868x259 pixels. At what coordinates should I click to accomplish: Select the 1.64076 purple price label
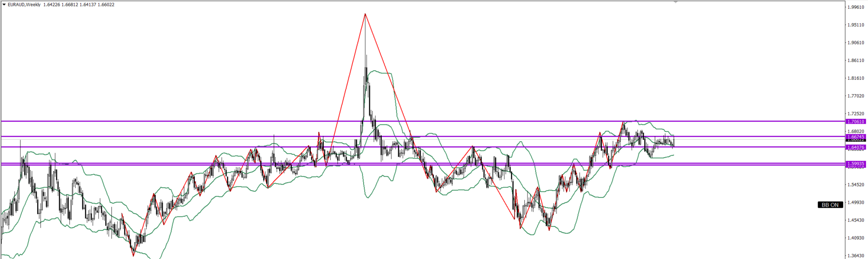coord(855,147)
